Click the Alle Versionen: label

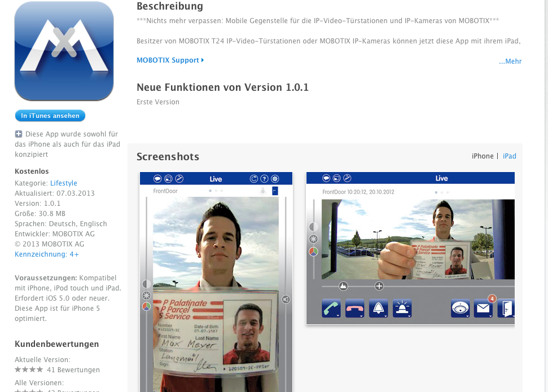39,382
